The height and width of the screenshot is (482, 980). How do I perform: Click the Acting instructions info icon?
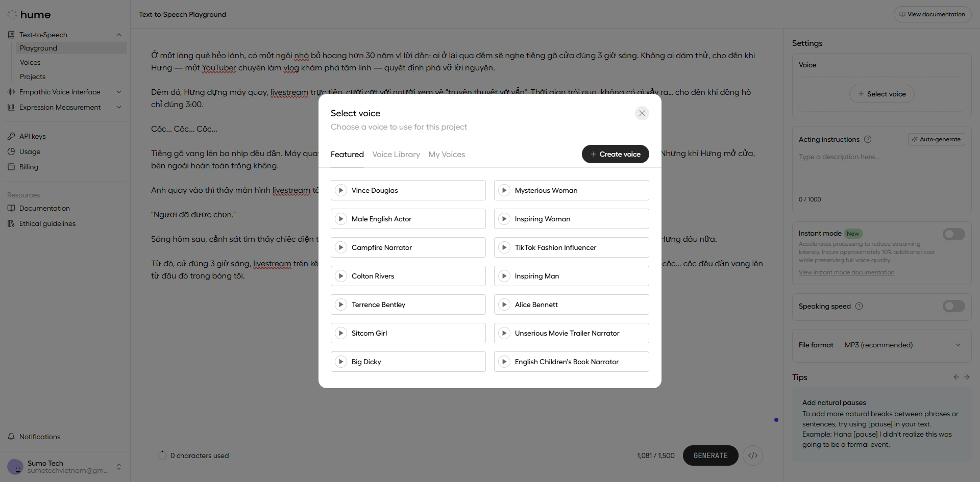(868, 139)
